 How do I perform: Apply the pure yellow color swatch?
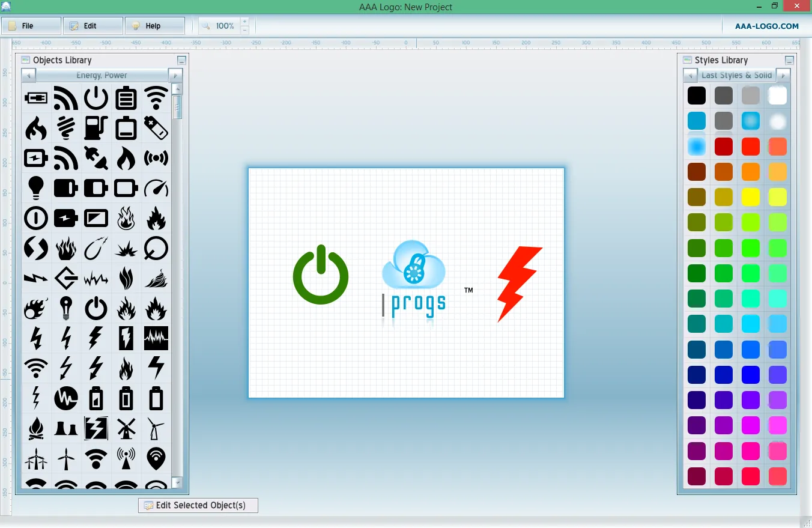751,197
